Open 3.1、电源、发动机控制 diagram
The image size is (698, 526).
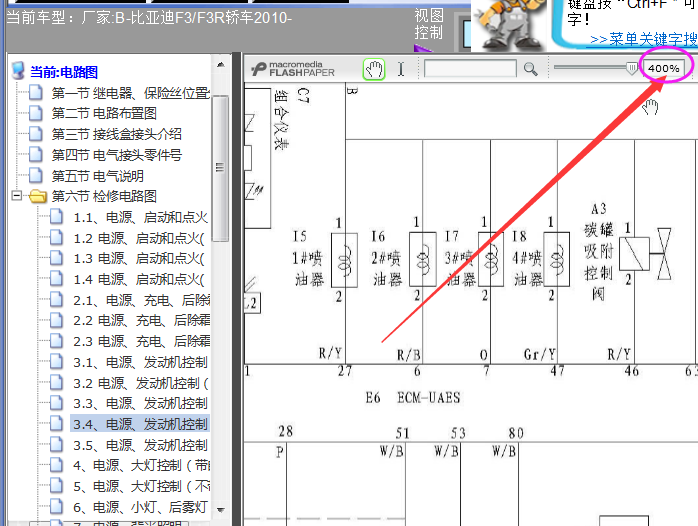[141, 362]
